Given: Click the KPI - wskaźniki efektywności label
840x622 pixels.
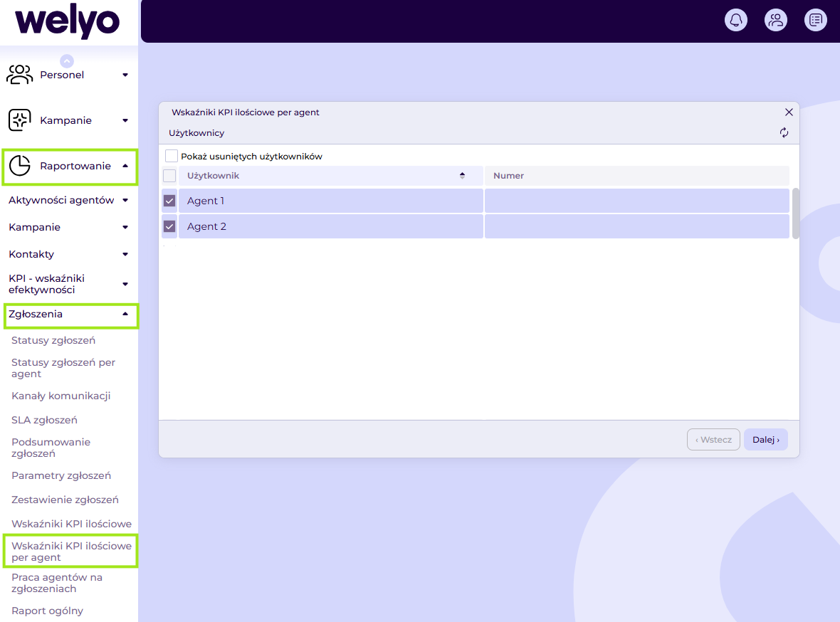Looking at the screenshot, I should [x=46, y=284].
